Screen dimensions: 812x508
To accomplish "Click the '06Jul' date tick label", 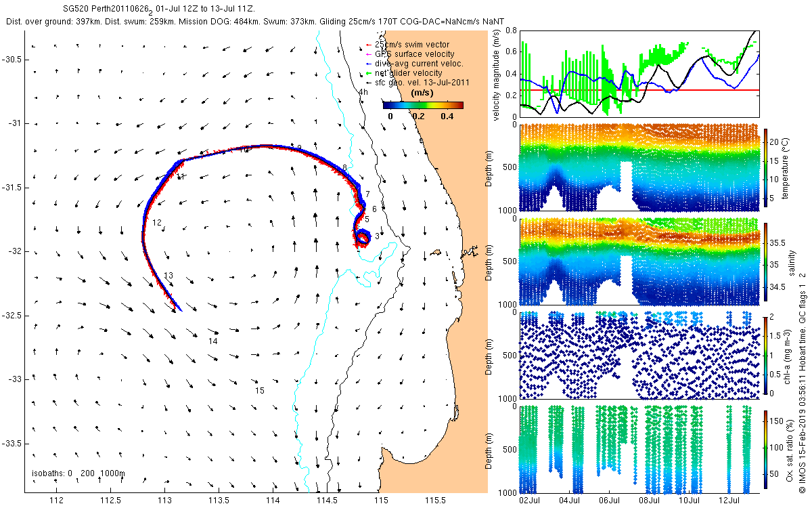I will coord(609,501).
